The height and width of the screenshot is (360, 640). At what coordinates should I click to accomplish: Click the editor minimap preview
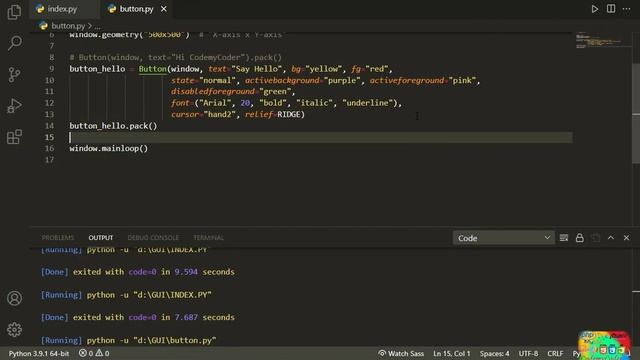point(603,41)
